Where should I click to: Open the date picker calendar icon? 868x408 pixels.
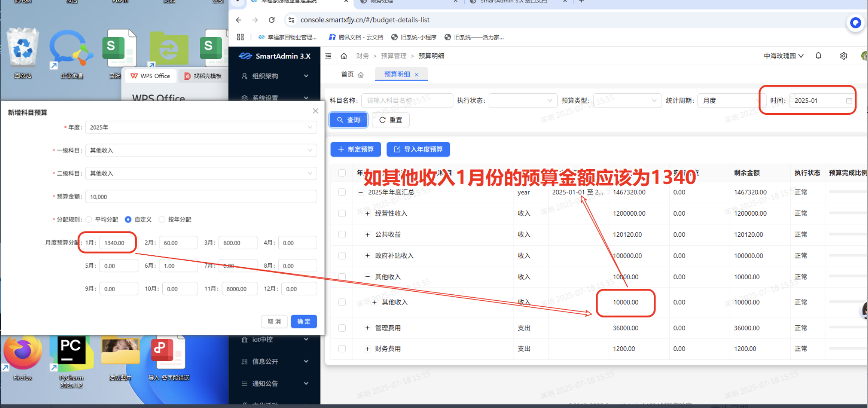[x=849, y=101]
